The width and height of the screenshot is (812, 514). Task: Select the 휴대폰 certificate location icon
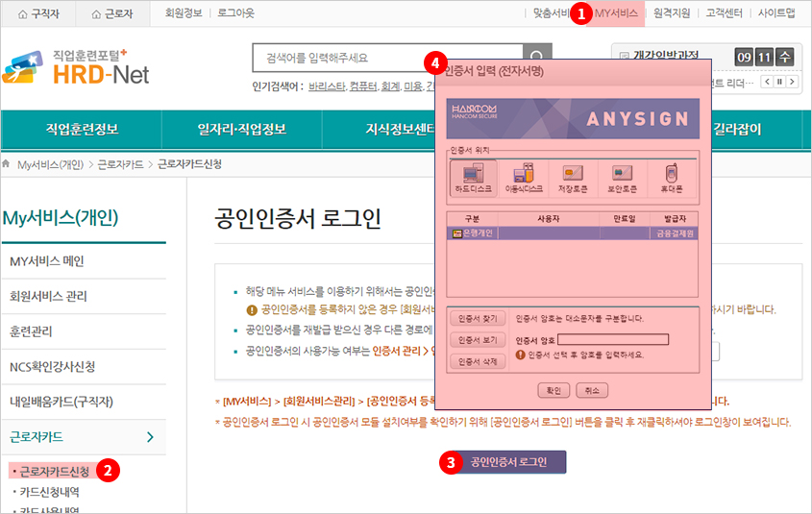(x=671, y=178)
